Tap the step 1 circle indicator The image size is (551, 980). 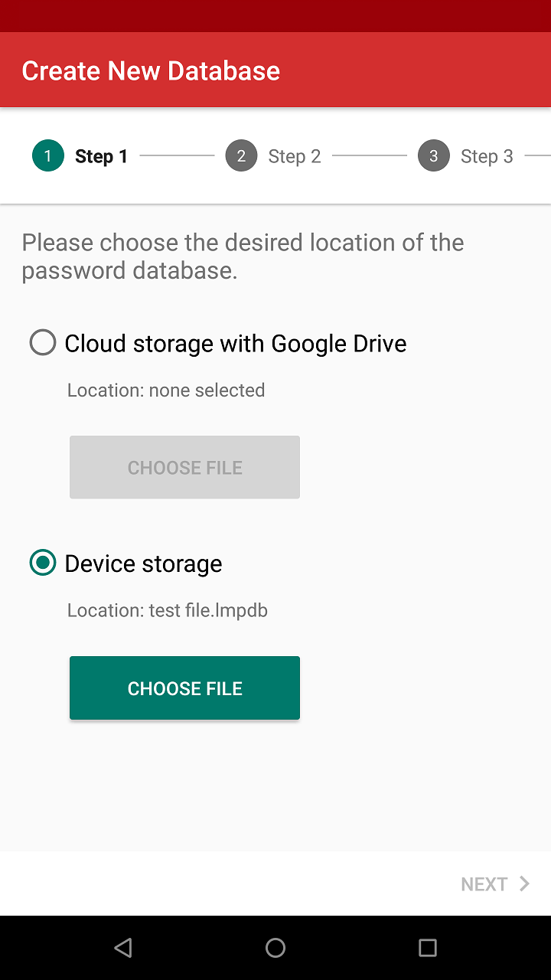click(x=47, y=156)
